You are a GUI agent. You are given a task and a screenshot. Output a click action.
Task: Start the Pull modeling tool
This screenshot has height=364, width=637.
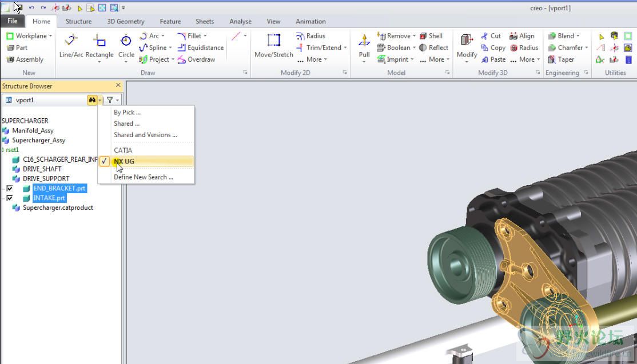pyautogui.click(x=364, y=46)
